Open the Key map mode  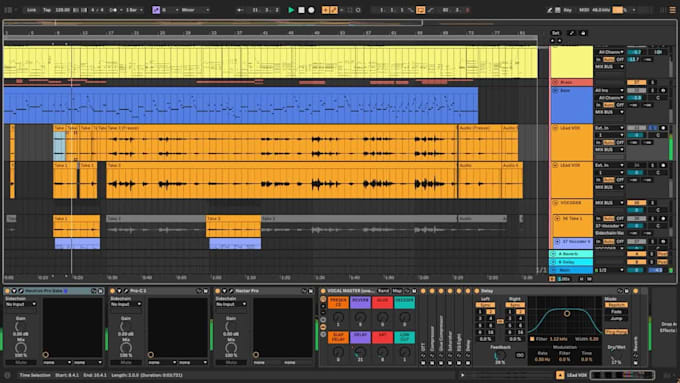(x=567, y=10)
